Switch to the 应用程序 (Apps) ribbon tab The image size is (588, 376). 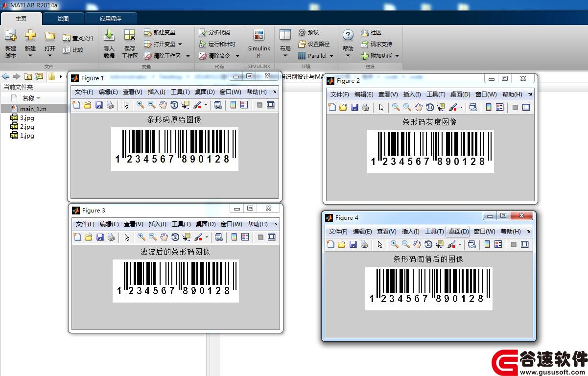(111, 19)
